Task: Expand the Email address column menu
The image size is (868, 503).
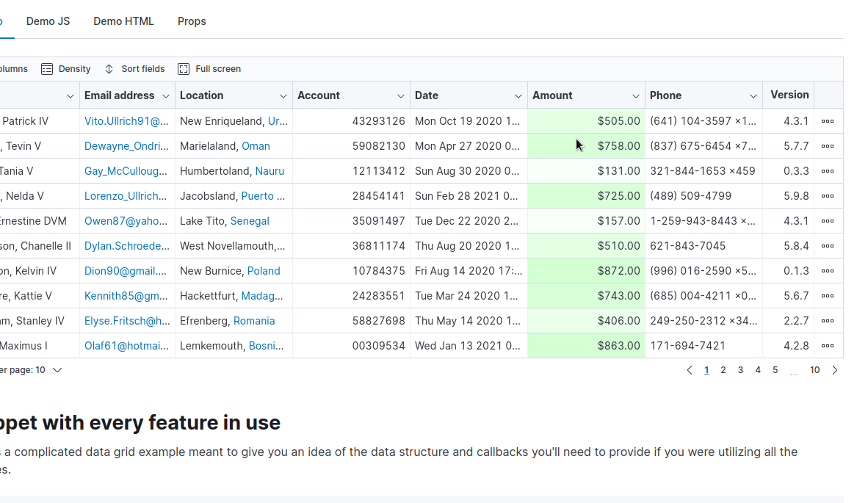Action: point(166,96)
